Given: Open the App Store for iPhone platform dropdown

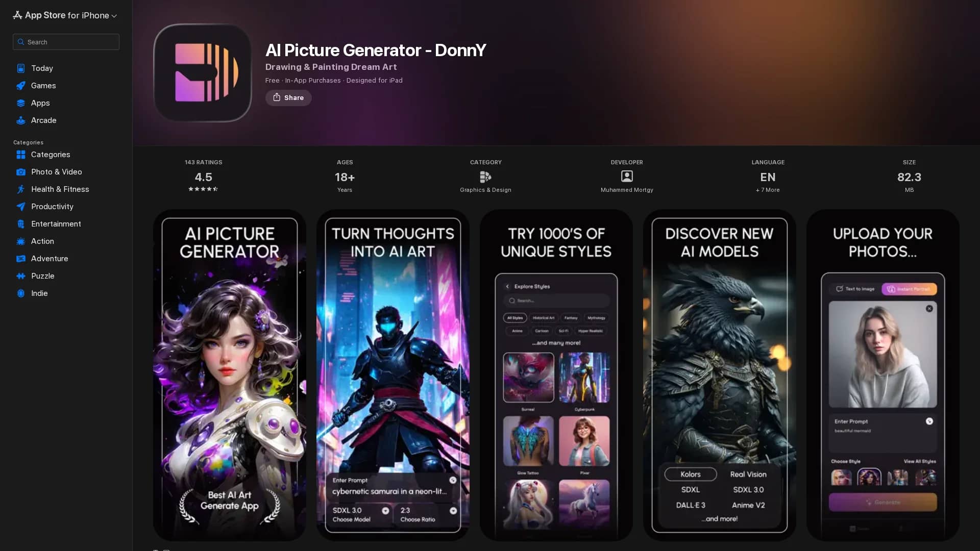Looking at the screenshot, I should coord(65,15).
